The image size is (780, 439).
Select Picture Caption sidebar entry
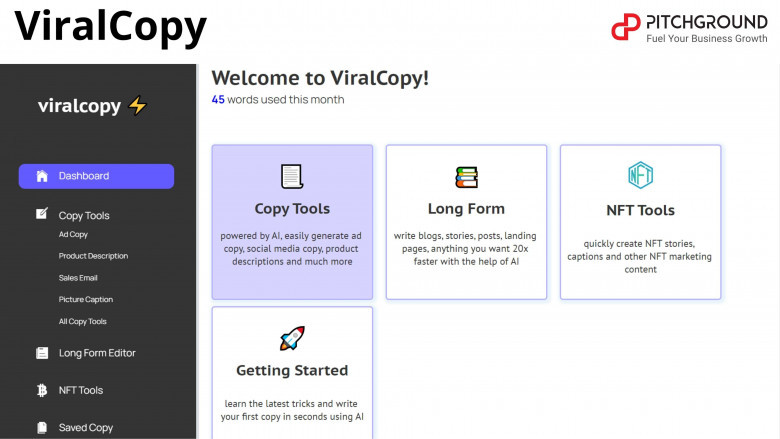coord(85,300)
